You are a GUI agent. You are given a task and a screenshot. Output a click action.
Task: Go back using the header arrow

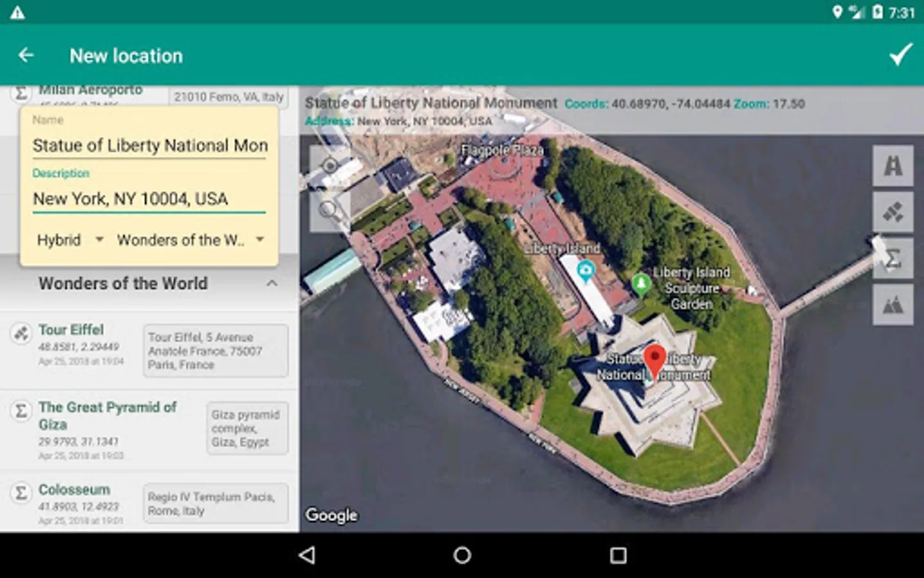pyautogui.click(x=26, y=55)
